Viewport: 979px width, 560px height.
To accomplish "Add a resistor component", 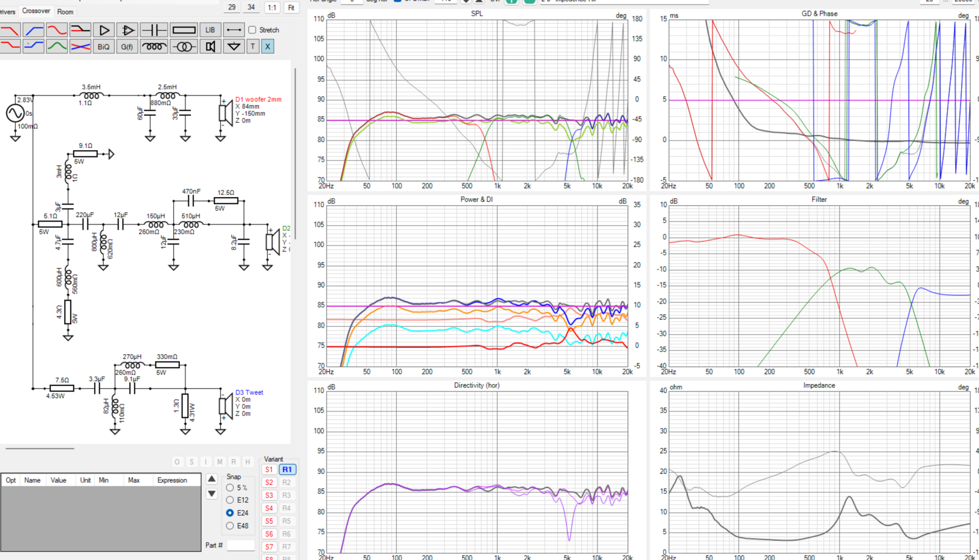I will click(184, 30).
